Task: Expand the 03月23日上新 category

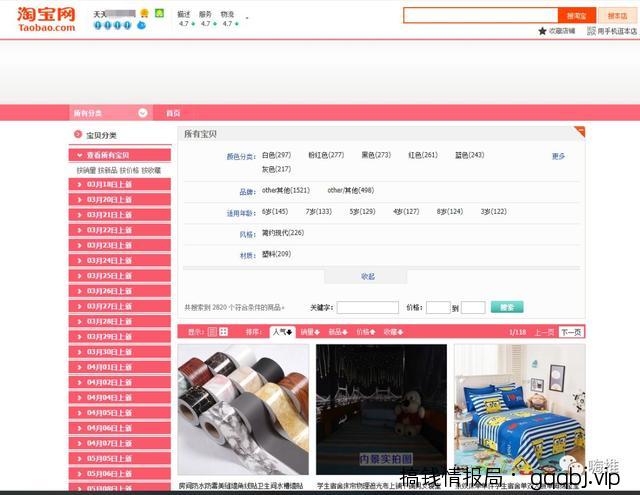Action: (120, 245)
